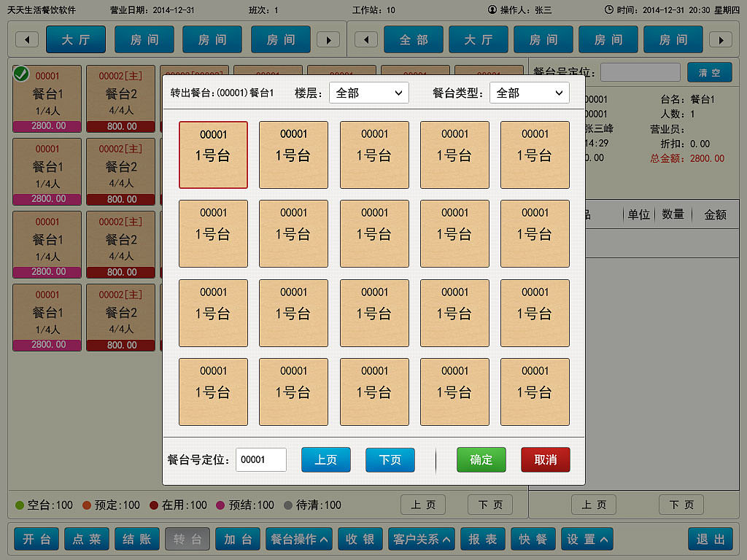Viewport: 747px width, 560px height.
Task: Cancel the dialog with 取消
Action: pyautogui.click(x=545, y=459)
